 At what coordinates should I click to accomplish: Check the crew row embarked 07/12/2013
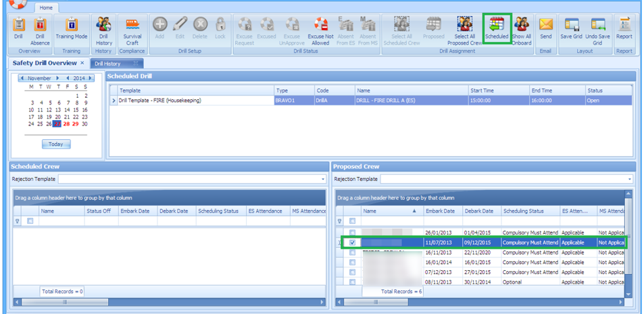coord(352,272)
